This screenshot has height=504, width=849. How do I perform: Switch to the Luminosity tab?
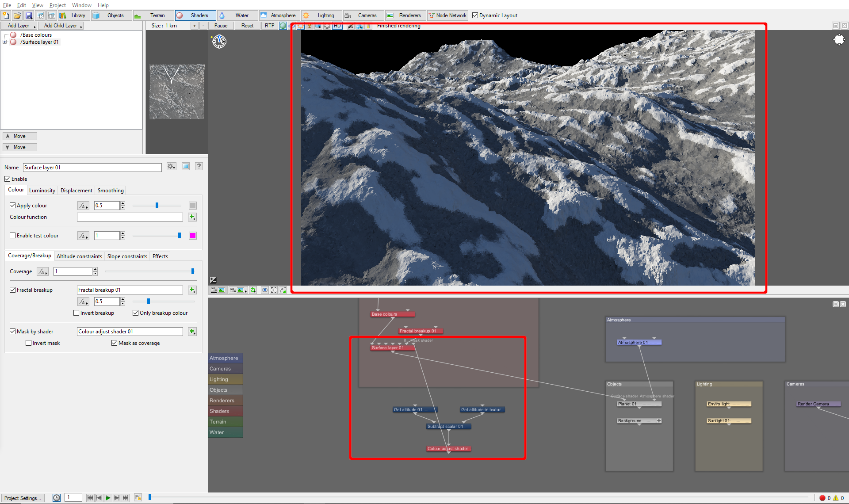[42, 191]
